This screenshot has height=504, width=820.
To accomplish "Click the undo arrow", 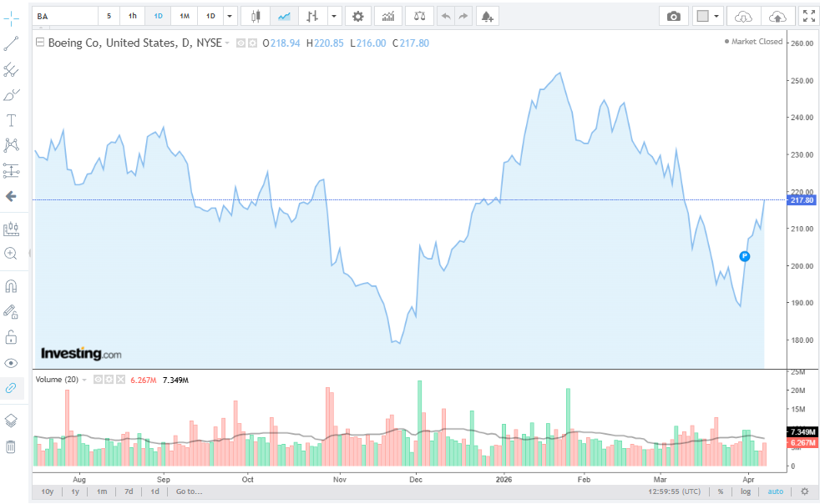I will click(446, 16).
